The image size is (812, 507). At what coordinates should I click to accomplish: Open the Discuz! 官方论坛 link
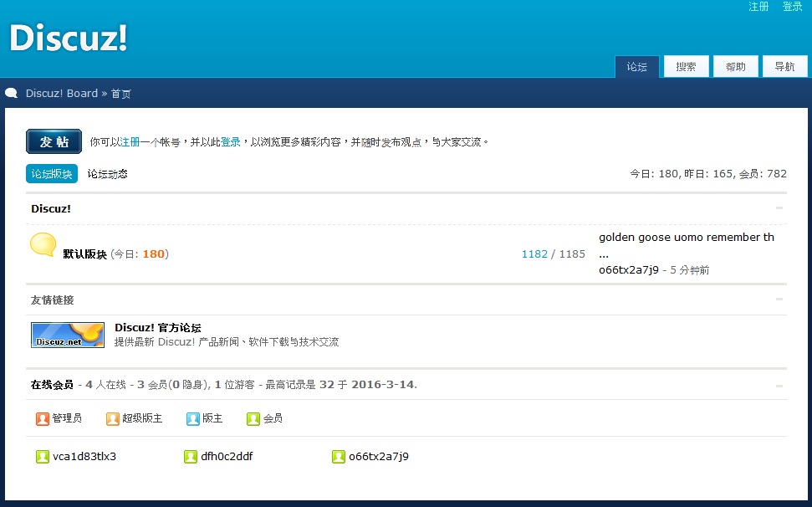point(158,327)
